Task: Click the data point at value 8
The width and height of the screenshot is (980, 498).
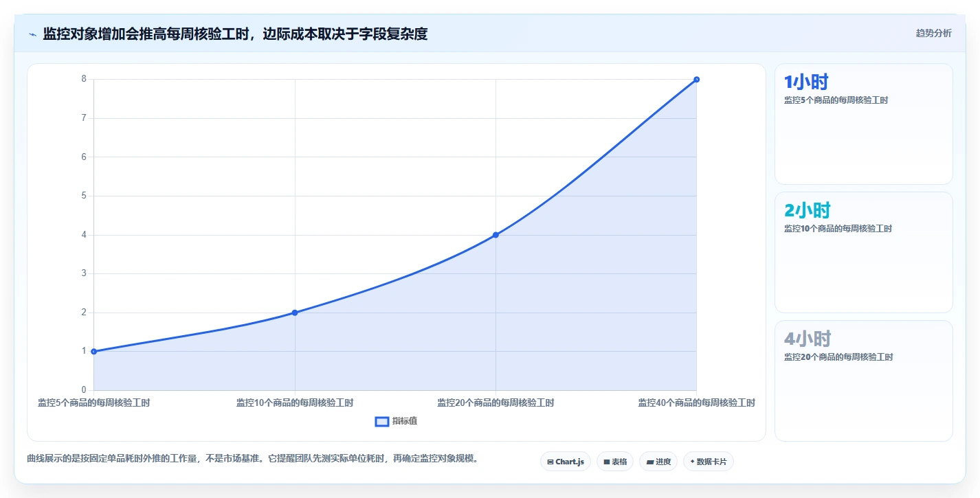Action: pyautogui.click(x=696, y=80)
